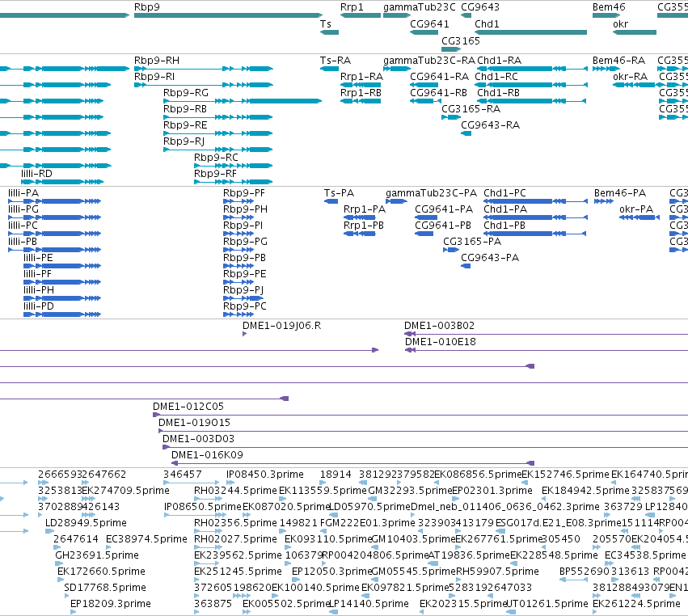Screen dimensions: 688x616
Task: Open the gammaTub23C gene entry
Action: pos(420,7)
